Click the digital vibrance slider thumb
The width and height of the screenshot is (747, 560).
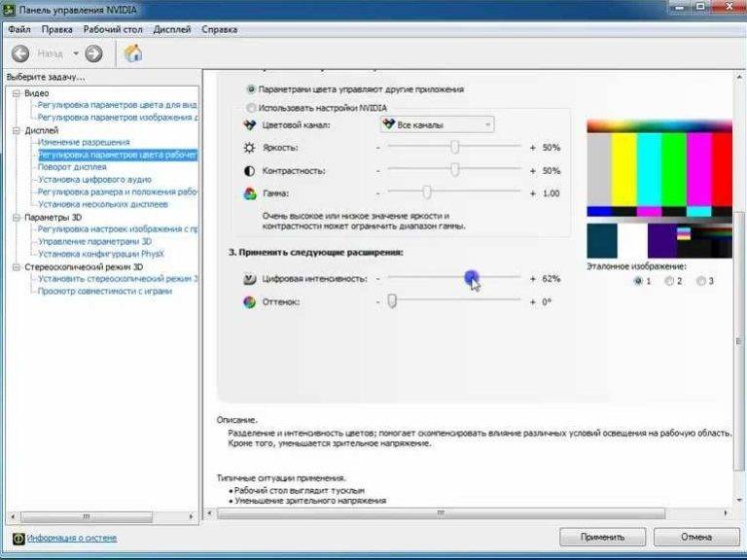pos(472,277)
